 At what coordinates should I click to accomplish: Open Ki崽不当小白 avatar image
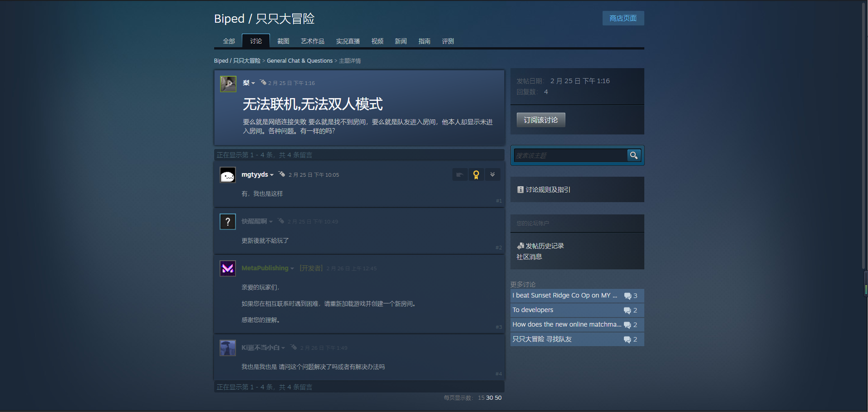coord(228,348)
